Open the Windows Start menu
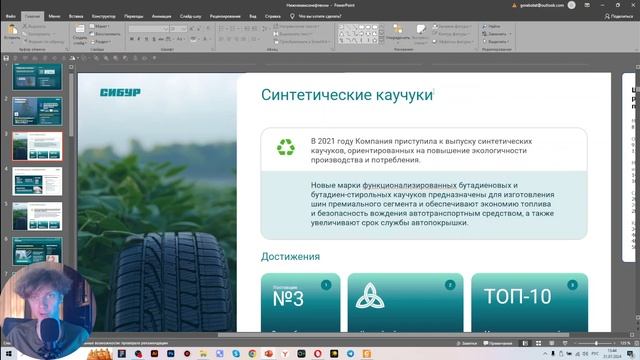The width and height of the screenshot is (640, 360). (x=9, y=353)
